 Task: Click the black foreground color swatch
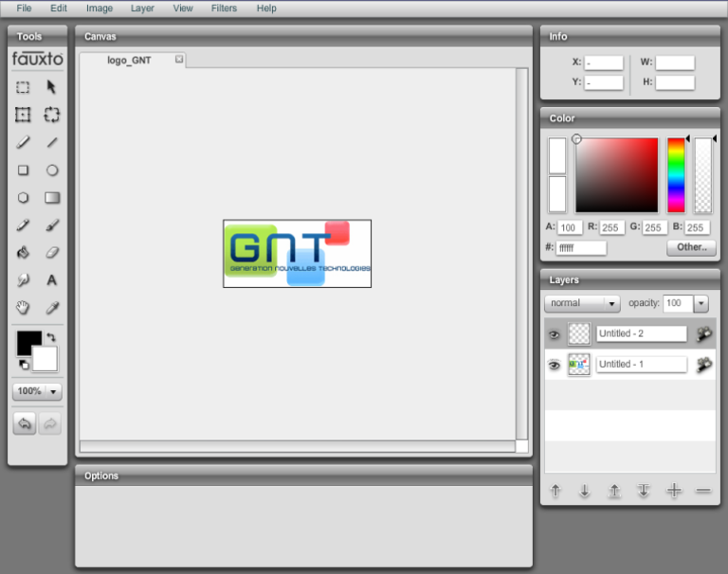point(27,340)
